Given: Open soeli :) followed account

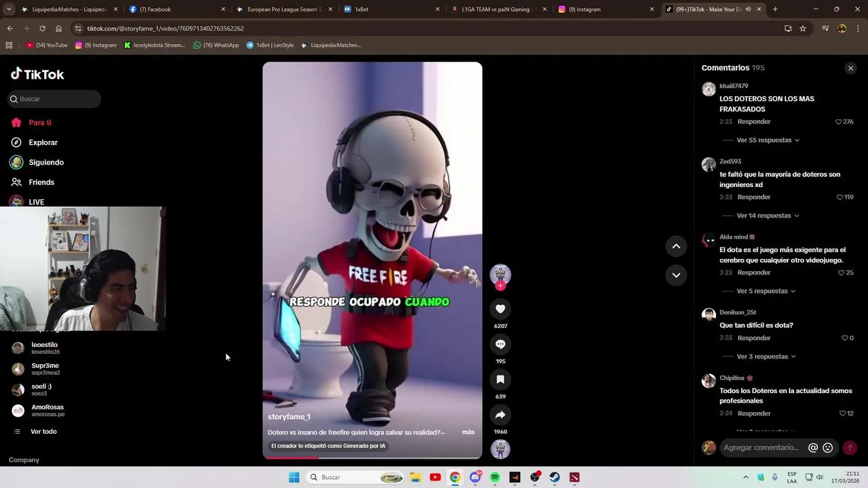Looking at the screenshot, I should 41,390.
